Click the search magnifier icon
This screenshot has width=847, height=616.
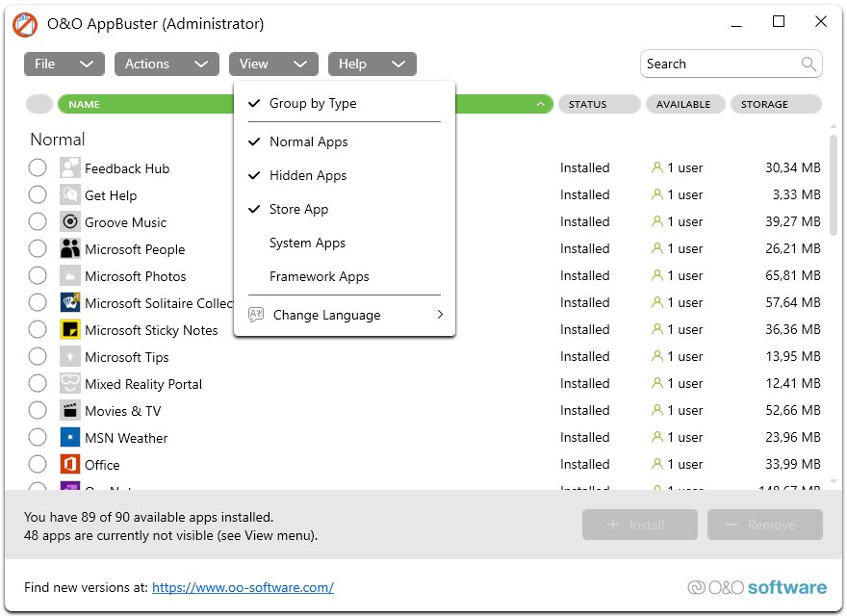pos(808,64)
